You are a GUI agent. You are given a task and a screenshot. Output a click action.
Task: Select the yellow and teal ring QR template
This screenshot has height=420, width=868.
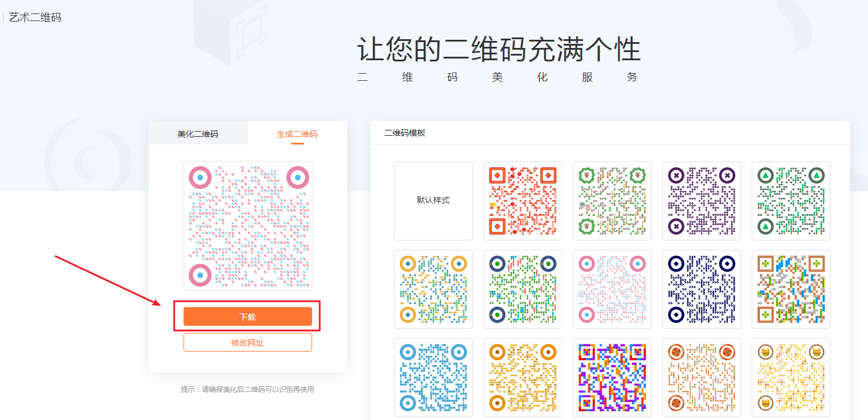point(433,289)
